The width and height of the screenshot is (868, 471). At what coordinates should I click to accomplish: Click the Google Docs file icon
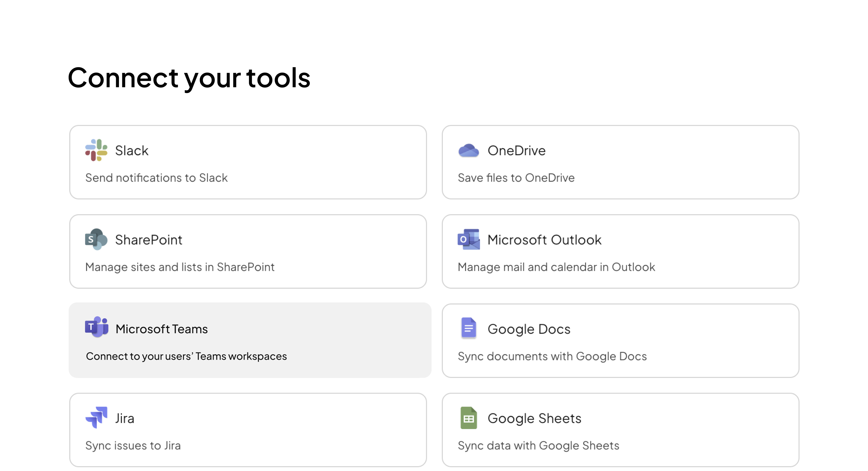(x=468, y=328)
